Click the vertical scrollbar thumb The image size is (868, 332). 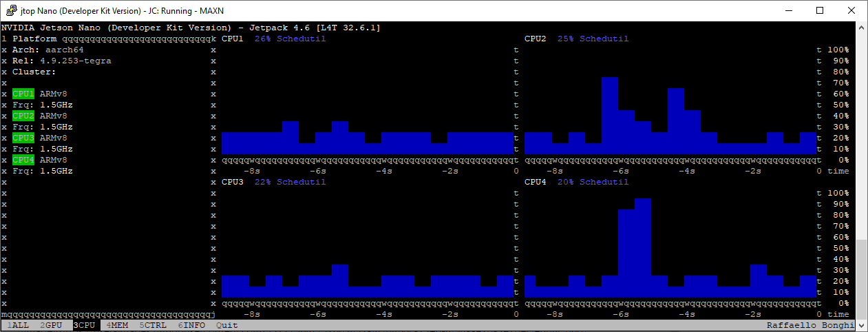(862, 279)
